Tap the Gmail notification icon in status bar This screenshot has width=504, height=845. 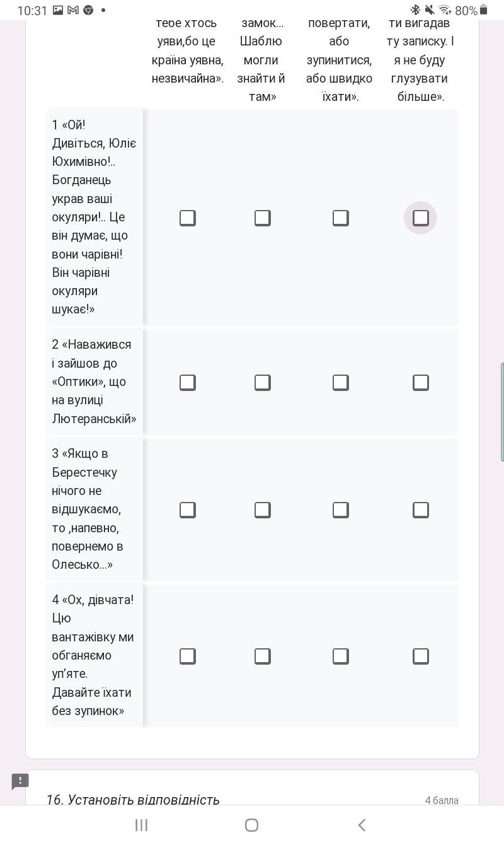pos(72,10)
